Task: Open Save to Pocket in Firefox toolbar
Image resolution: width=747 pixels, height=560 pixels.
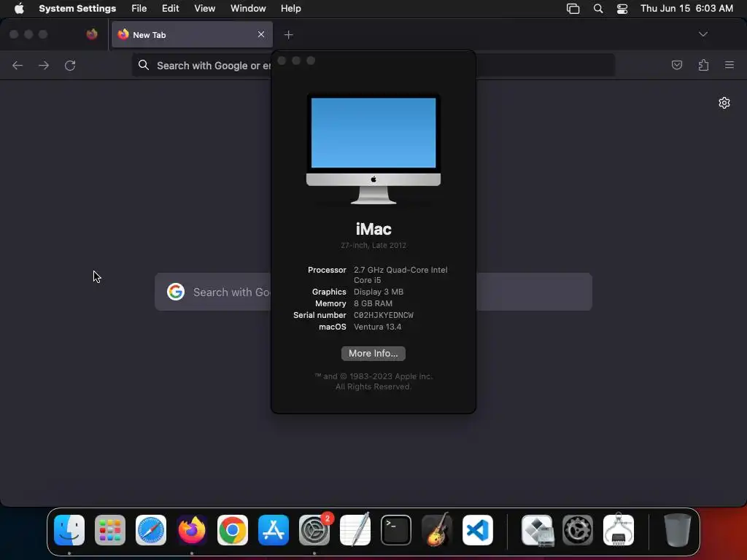Action: tap(677, 65)
